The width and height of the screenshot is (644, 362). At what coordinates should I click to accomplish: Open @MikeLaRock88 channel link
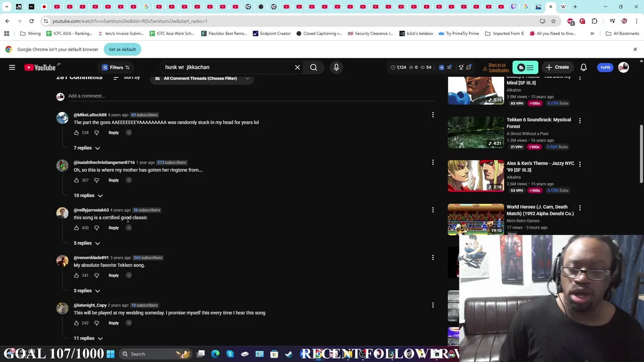pos(90,115)
